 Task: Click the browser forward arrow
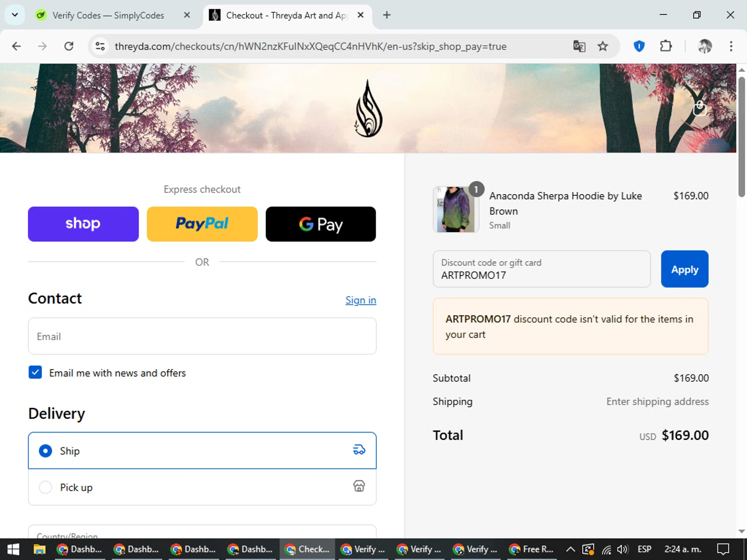click(42, 46)
